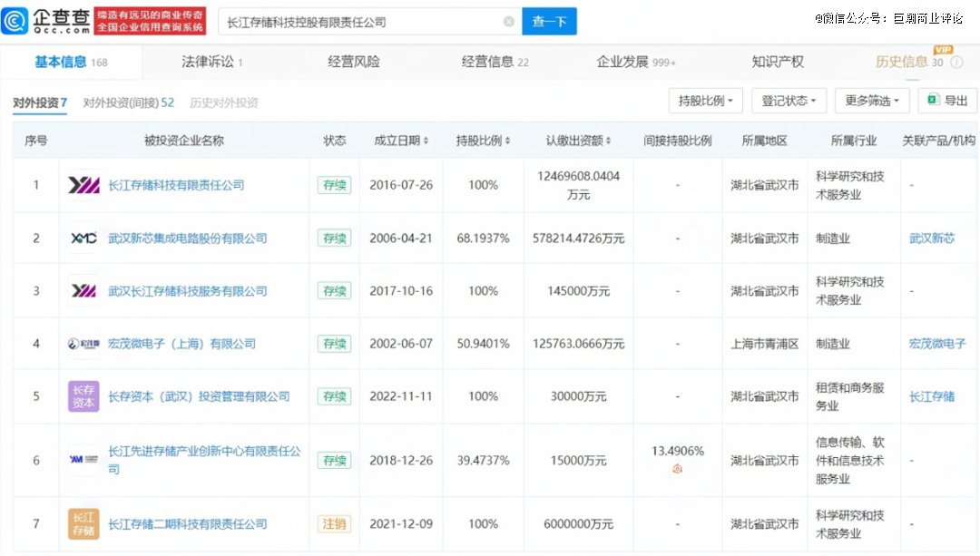Viewport: 980px width, 556px height.
Task: Click the purple 长存资本 logo
Action: [x=83, y=396]
